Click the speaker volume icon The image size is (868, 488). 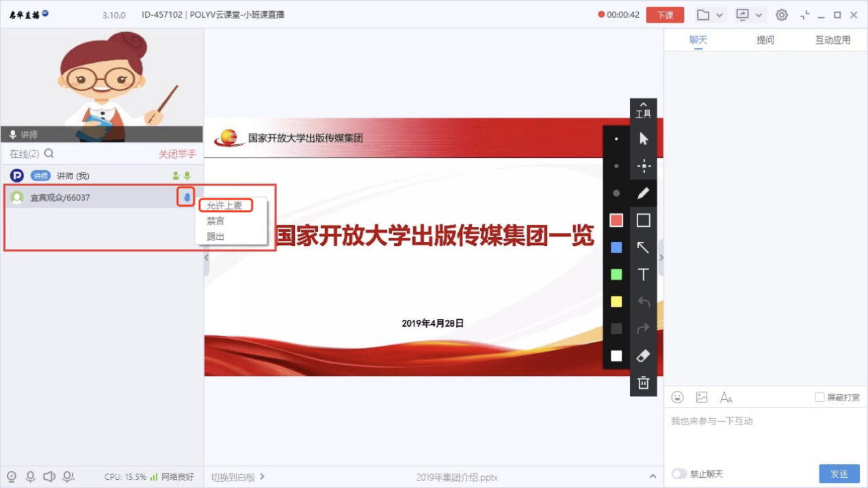pyautogui.click(x=49, y=476)
